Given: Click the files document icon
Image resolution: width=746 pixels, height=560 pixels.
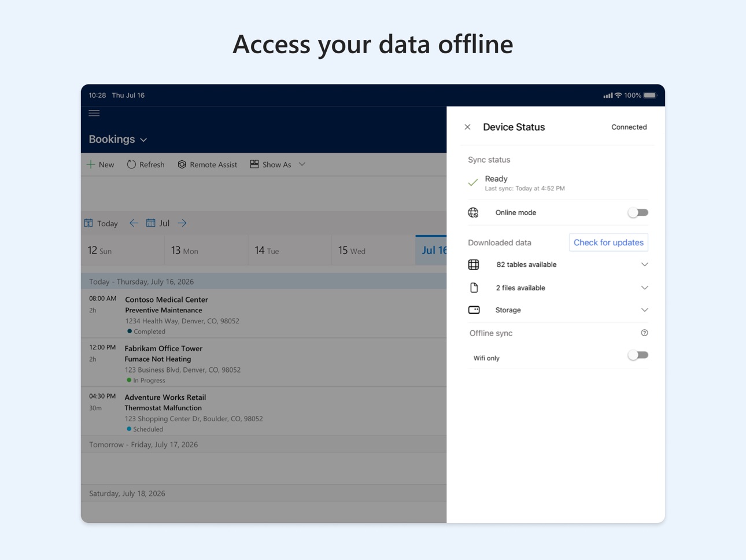Looking at the screenshot, I should pos(474,288).
